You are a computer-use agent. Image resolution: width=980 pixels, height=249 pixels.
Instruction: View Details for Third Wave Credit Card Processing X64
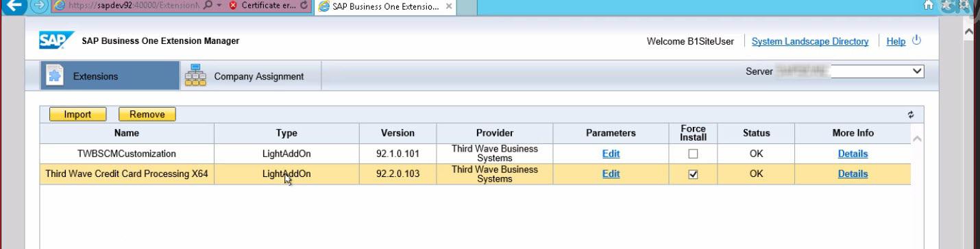(853, 174)
